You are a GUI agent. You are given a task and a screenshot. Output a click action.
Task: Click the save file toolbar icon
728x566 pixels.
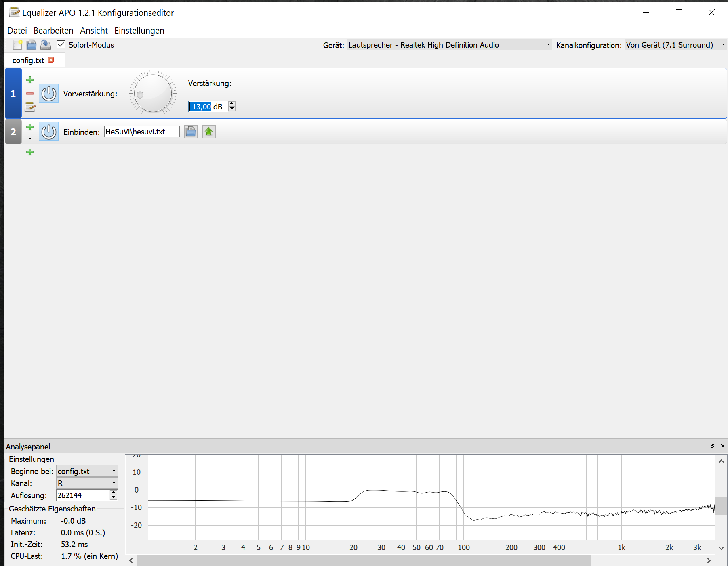pyautogui.click(x=46, y=45)
